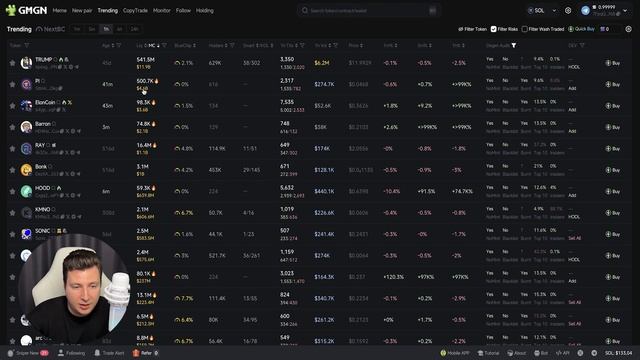Open Trade Alert in bottom bar

(109, 353)
